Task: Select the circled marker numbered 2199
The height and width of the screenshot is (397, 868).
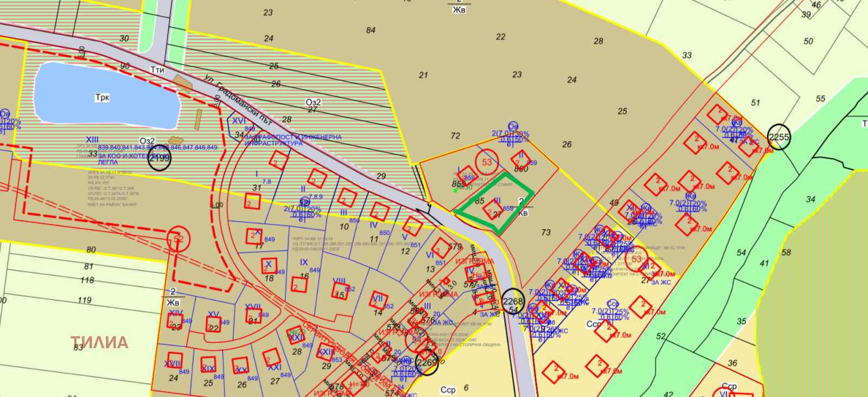Action: point(159,158)
